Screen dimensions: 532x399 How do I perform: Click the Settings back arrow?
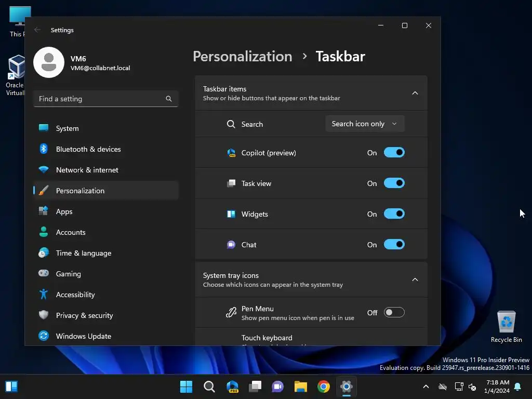pyautogui.click(x=37, y=30)
